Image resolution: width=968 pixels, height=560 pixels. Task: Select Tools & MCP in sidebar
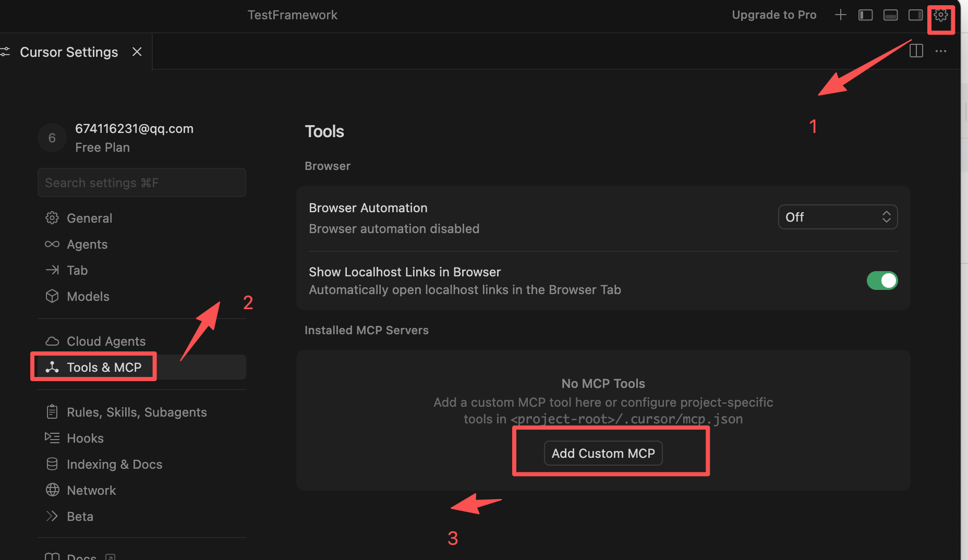coord(142,367)
